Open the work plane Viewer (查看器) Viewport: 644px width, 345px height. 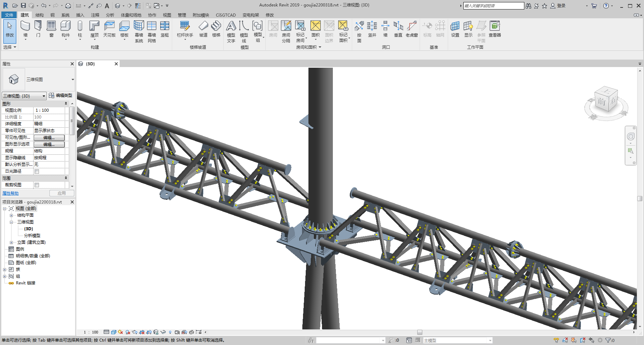(495, 26)
